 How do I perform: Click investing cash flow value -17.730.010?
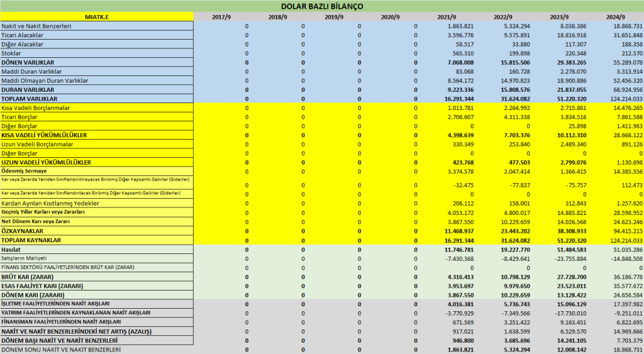tap(571, 313)
